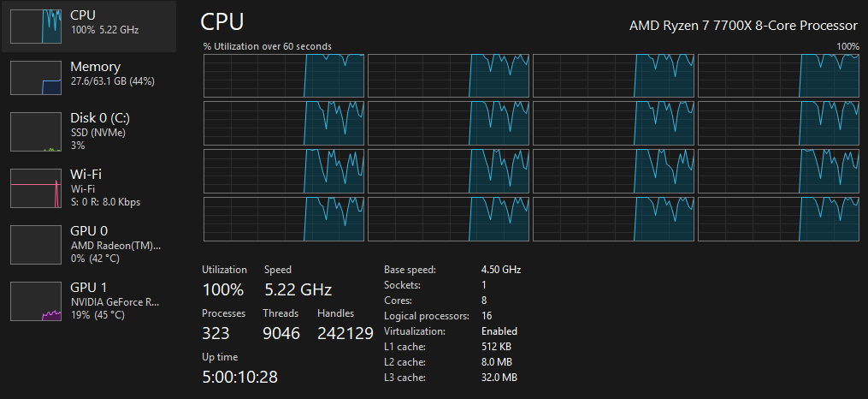
Task: Open the Memory performance view
Action: (x=89, y=78)
